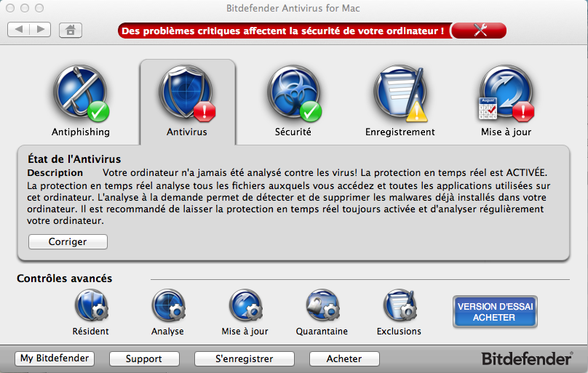588x373 pixels.
Task: Open Exclusions advanced control
Action: [x=400, y=305]
